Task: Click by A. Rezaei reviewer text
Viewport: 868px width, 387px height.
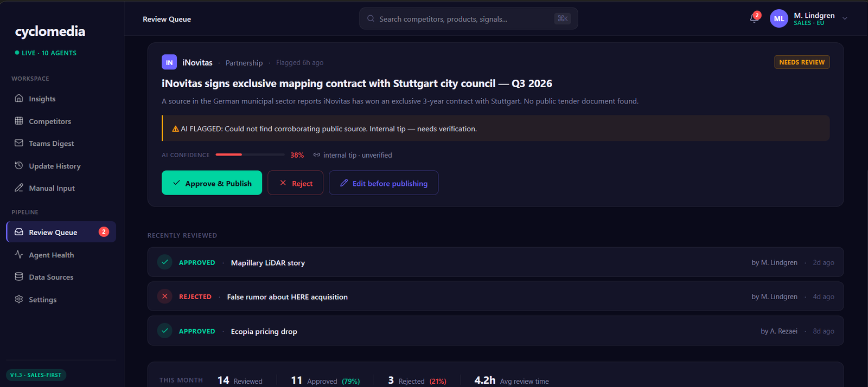Action: [779, 331]
